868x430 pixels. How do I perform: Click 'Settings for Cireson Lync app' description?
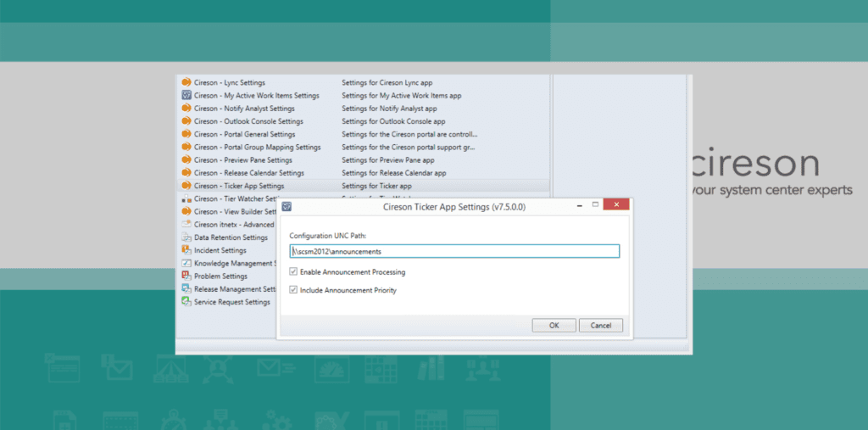click(387, 82)
